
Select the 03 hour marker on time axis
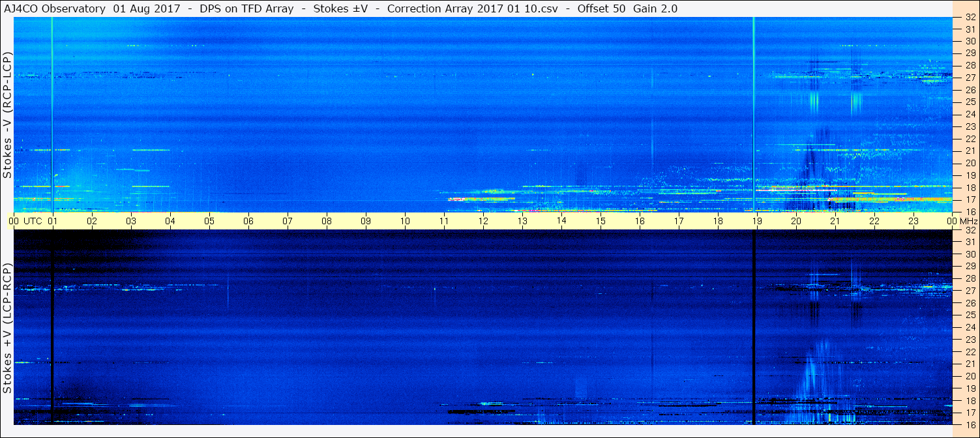(131, 221)
